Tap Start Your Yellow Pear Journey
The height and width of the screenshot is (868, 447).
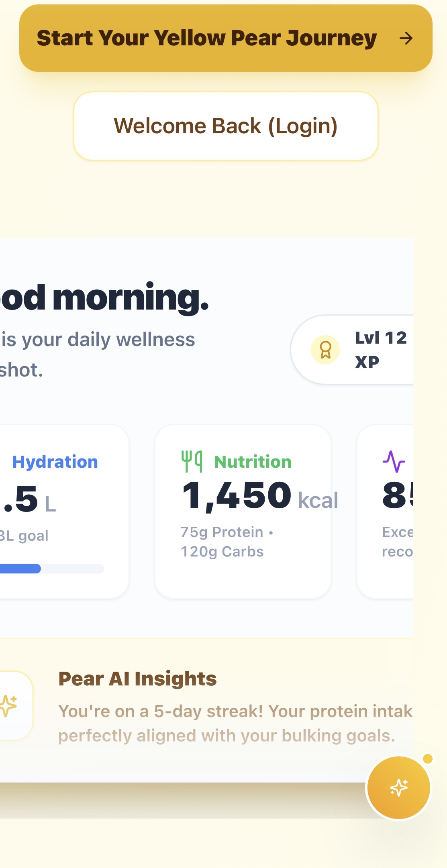point(206,39)
